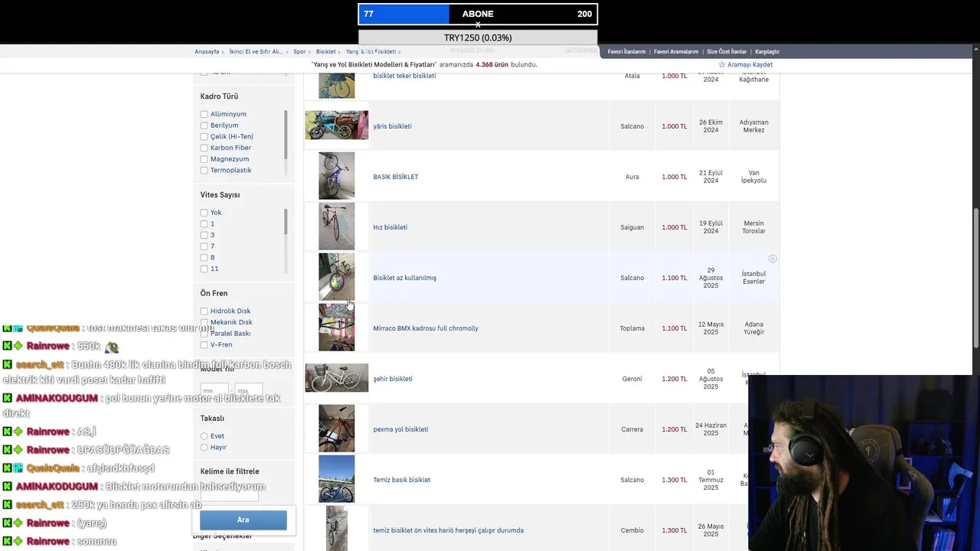This screenshot has width=980, height=551.
Task: Toggle the Kelime ile filtrele section header
Action: tap(230, 471)
